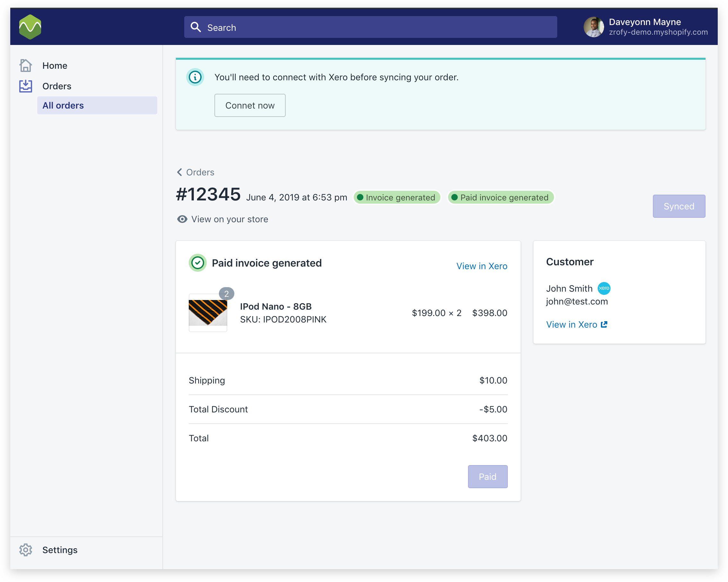This screenshot has width=728, height=582.
Task: Click the Orders inbox icon
Action: click(x=26, y=86)
